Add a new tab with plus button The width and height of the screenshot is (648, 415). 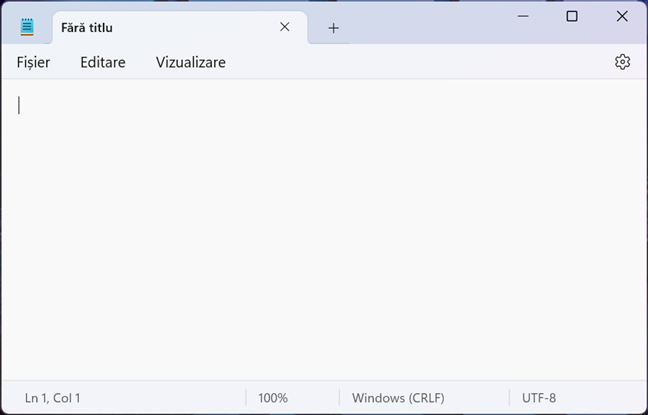coord(334,28)
